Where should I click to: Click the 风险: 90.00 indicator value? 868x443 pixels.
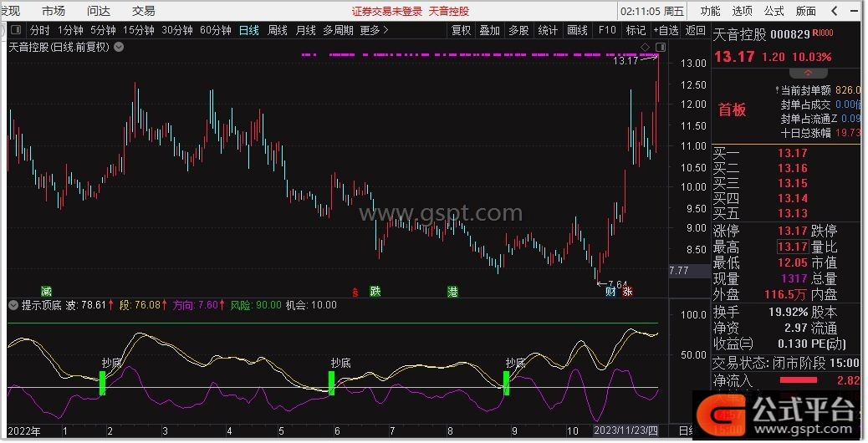256,305
